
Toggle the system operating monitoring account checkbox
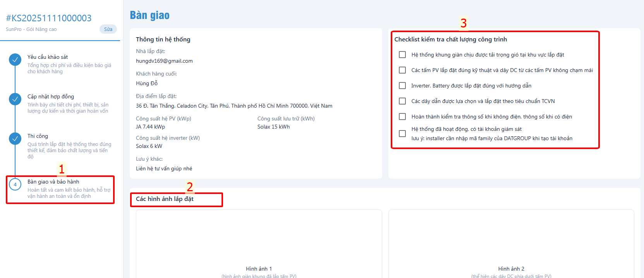[402, 134]
